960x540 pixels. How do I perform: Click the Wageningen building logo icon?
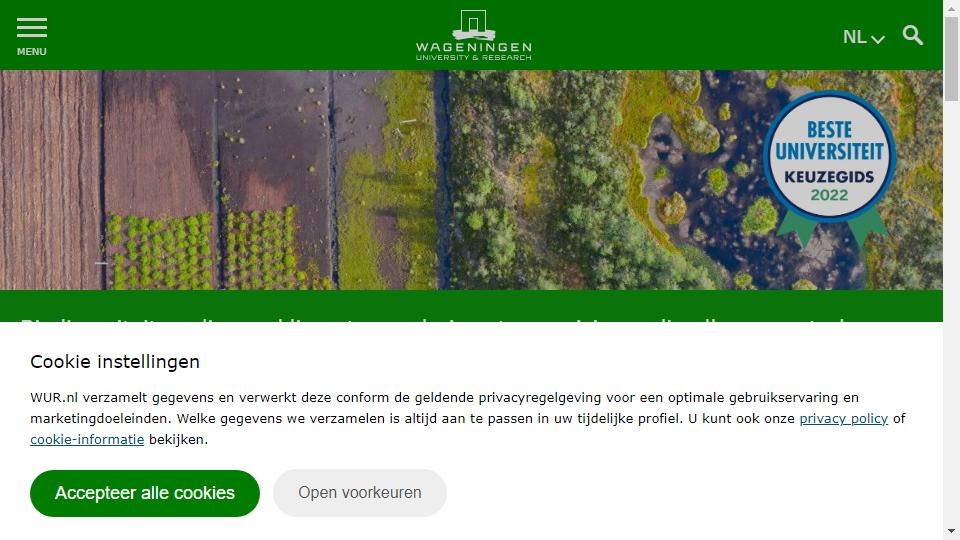[473, 24]
